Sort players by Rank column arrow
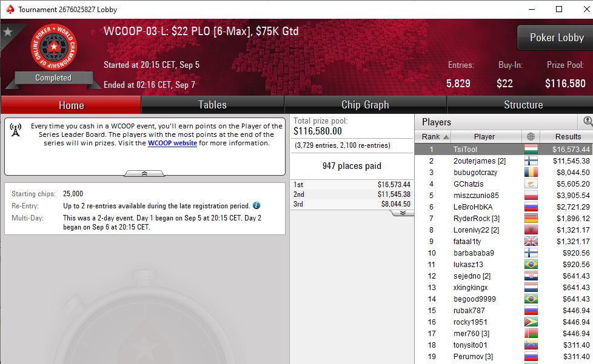 (x=446, y=137)
